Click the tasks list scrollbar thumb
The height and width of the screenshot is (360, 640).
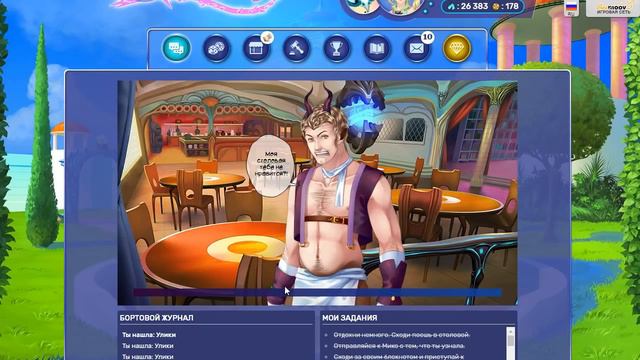coord(511,342)
